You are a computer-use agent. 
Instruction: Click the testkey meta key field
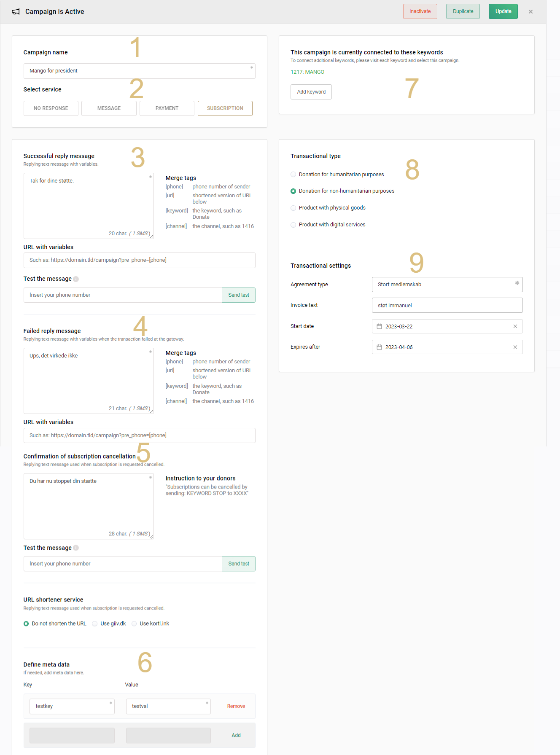coord(72,707)
